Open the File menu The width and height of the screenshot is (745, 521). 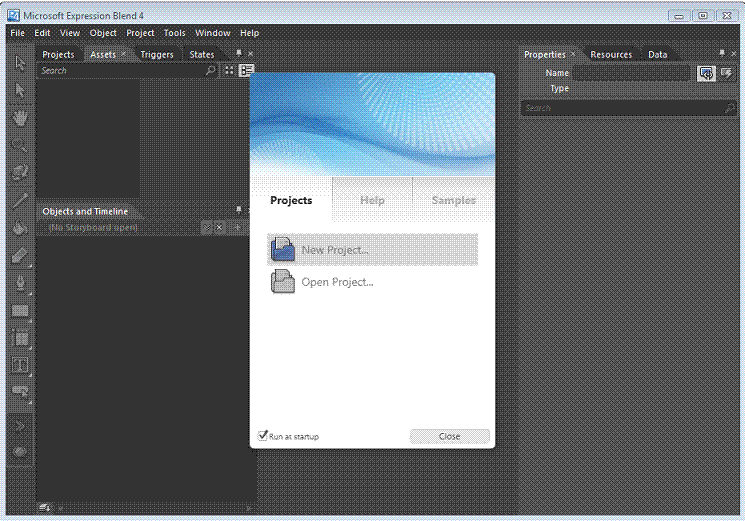point(18,33)
